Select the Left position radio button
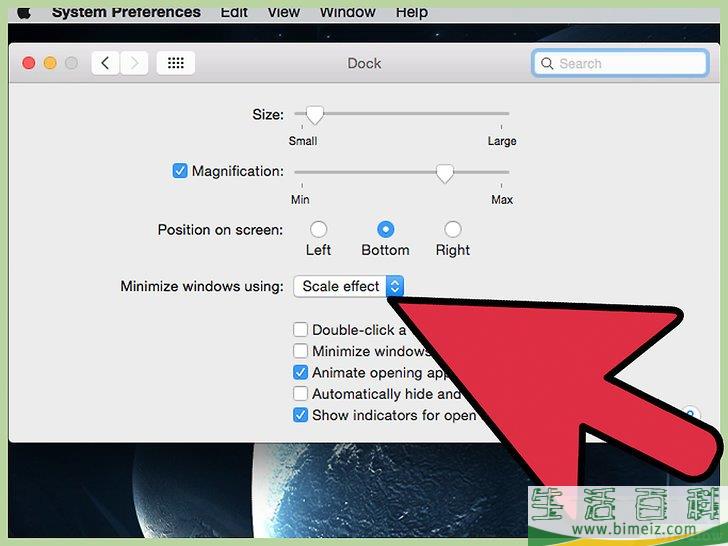This screenshot has width=728, height=546. pos(318,229)
